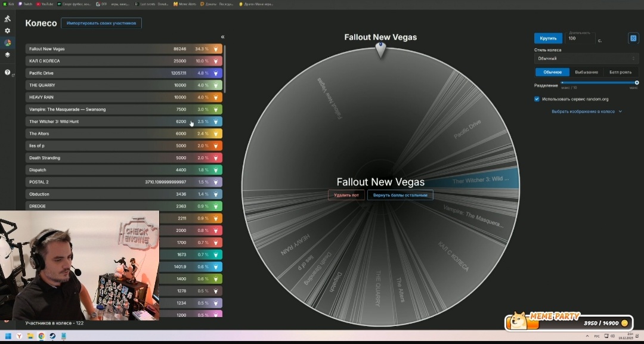Select the Выбывание wheel mode

pyautogui.click(x=586, y=72)
